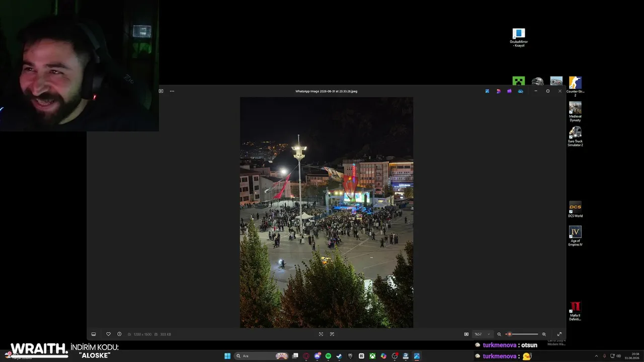
Task: Launch Photos image editor from title bar icon
Action: (487, 91)
